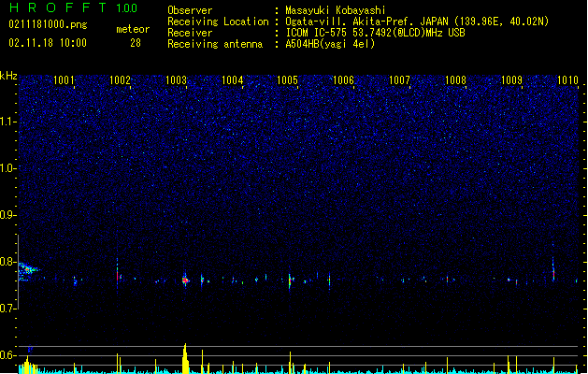This screenshot has width=588, height=374.
Task: Click the Observer label
Action: (190, 10)
